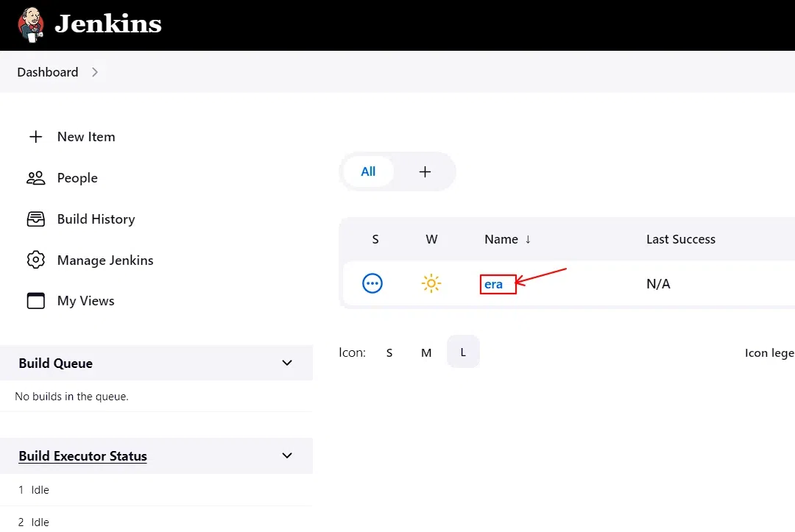Select small icon size S
This screenshot has width=795, height=532.
pos(389,352)
